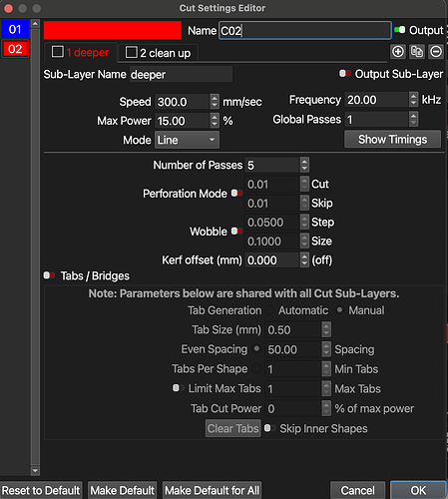Screen dimensions: 448x499
Task: Select Tabs Per Shape radio button
Action: tap(256, 368)
